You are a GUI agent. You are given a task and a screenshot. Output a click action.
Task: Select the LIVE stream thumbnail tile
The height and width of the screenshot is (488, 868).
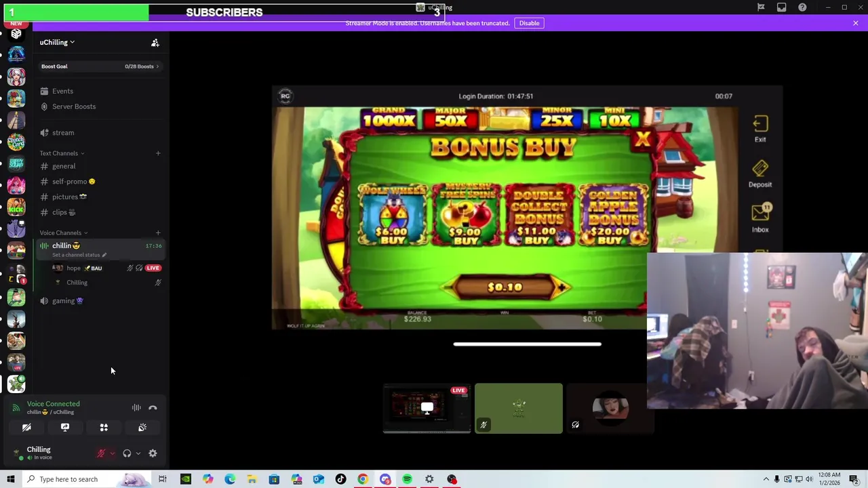427,408
